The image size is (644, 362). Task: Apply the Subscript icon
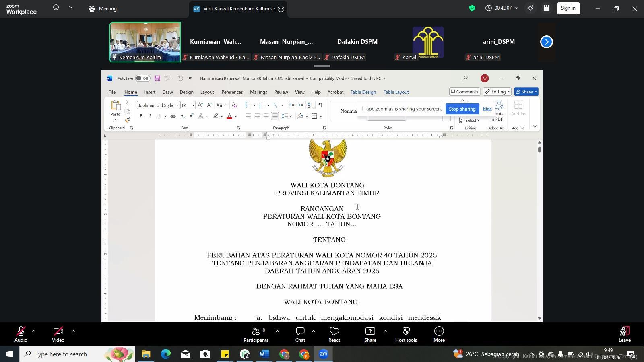(182, 117)
